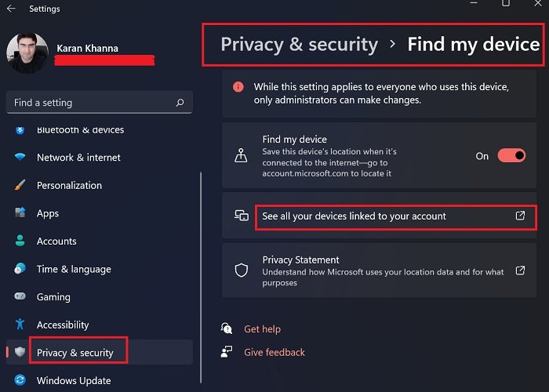This screenshot has height=392, width=549.
Task: Click the Get help link
Action: [x=262, y=329]
